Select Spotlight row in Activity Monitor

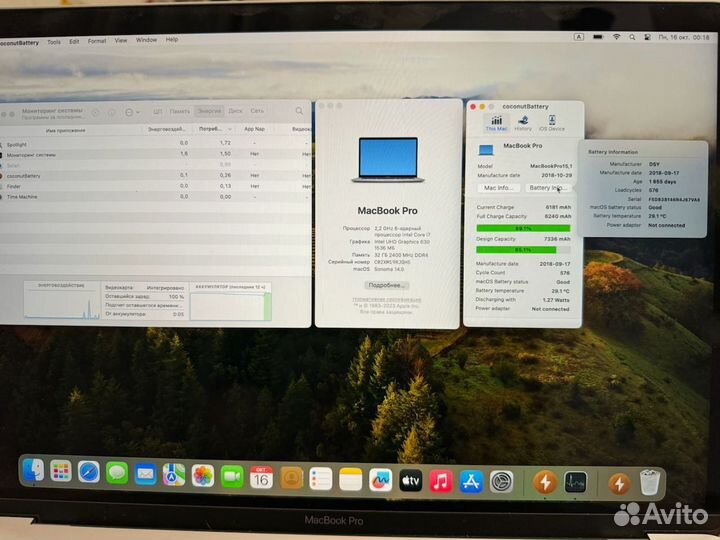(x=156, y=144)
